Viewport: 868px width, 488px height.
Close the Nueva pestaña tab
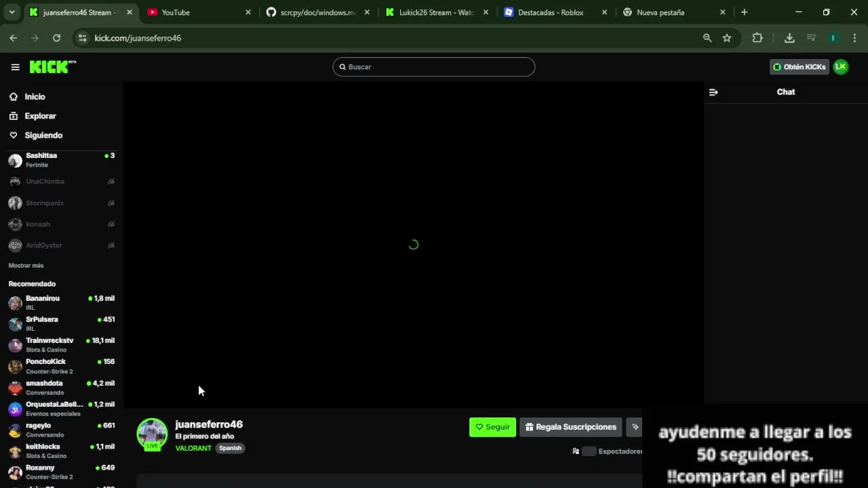723,12
